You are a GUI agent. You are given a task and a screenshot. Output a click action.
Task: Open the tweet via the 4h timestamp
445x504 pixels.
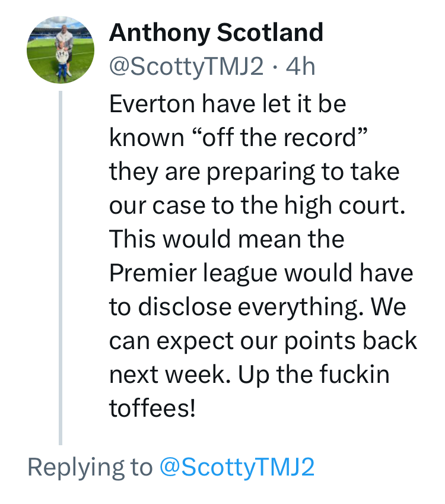tap(300, 66)
